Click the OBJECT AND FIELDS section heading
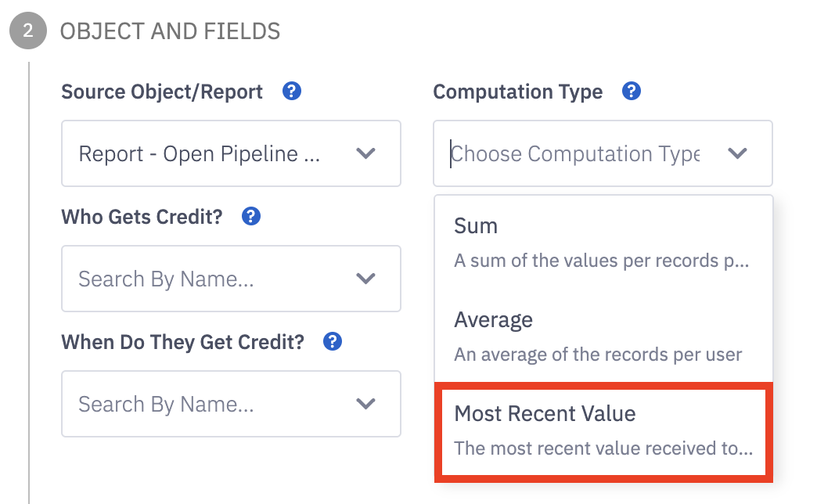817x504 pixels. click(x=170, y=31)
